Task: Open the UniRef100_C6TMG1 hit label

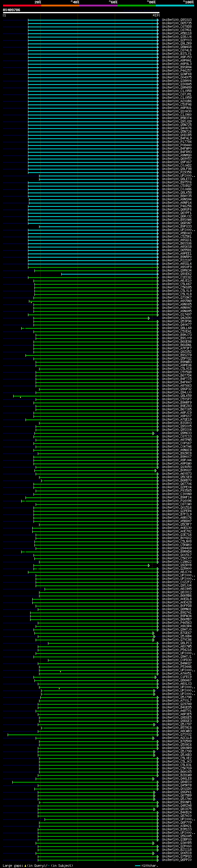Action: [x=177, y=30]
